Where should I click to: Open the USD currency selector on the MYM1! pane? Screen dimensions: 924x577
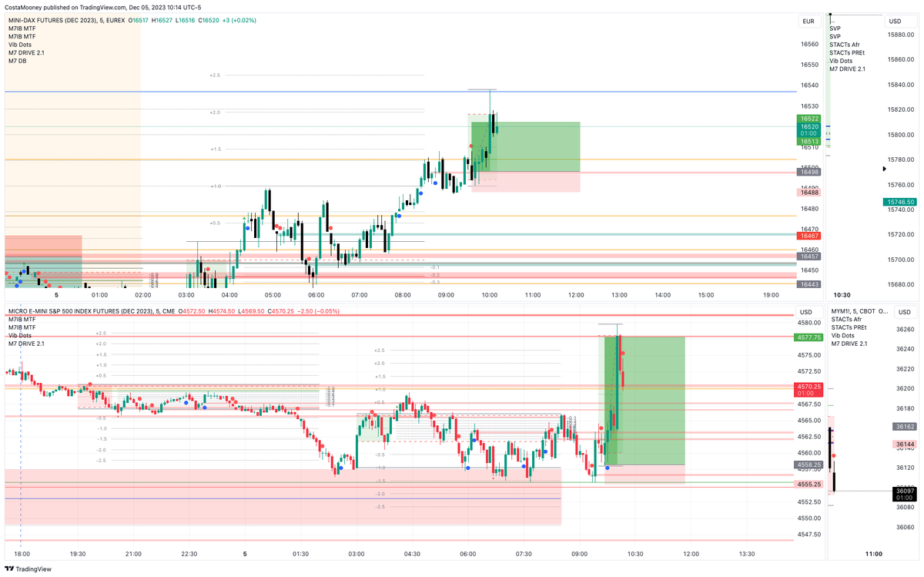pos(905,312)
